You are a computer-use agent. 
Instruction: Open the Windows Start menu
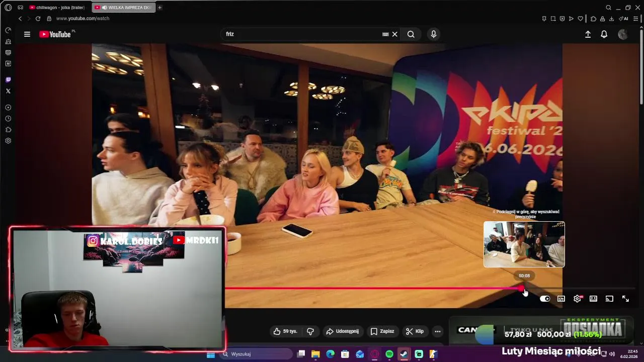[211, 354]
